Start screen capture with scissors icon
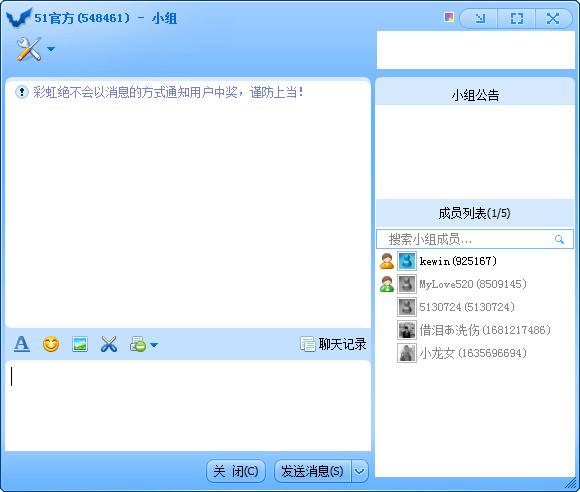 109,344
